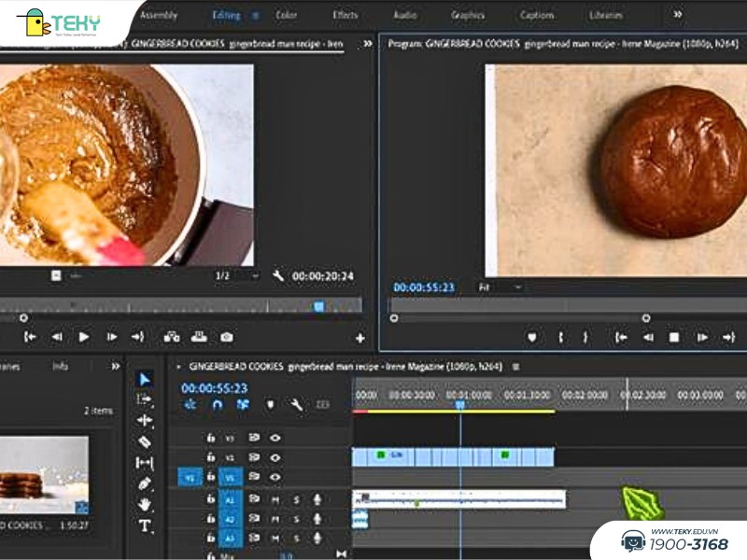Select the Track Select Forward tool
This screenshot has width=747, height=560.
pos(145,399)
